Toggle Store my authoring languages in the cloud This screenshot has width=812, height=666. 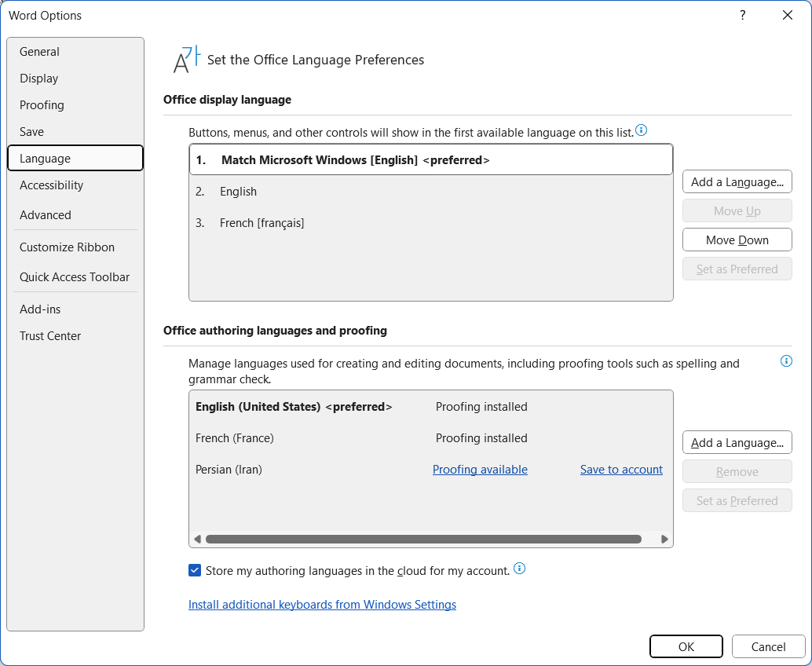point(195,571)
